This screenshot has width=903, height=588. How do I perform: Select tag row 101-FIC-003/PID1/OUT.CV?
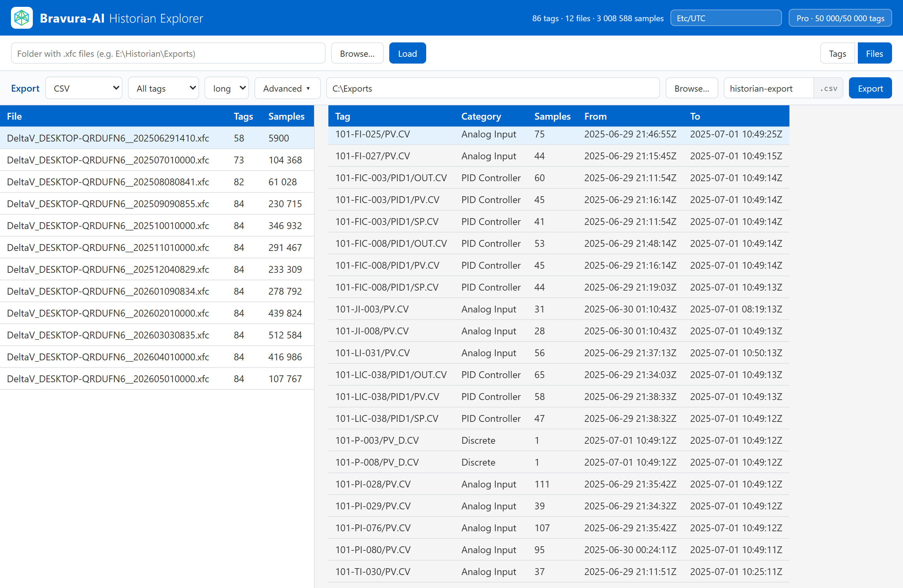[559, 178]
